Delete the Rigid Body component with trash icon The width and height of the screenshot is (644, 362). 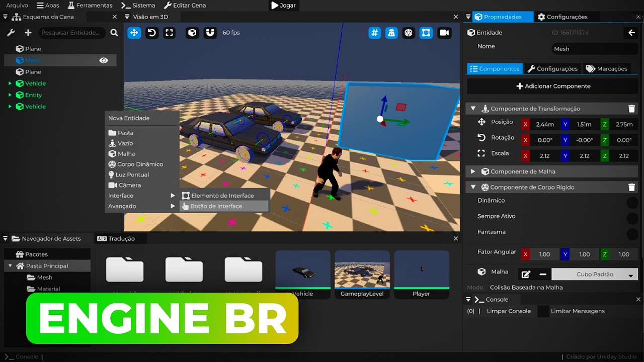pos(631,187)
